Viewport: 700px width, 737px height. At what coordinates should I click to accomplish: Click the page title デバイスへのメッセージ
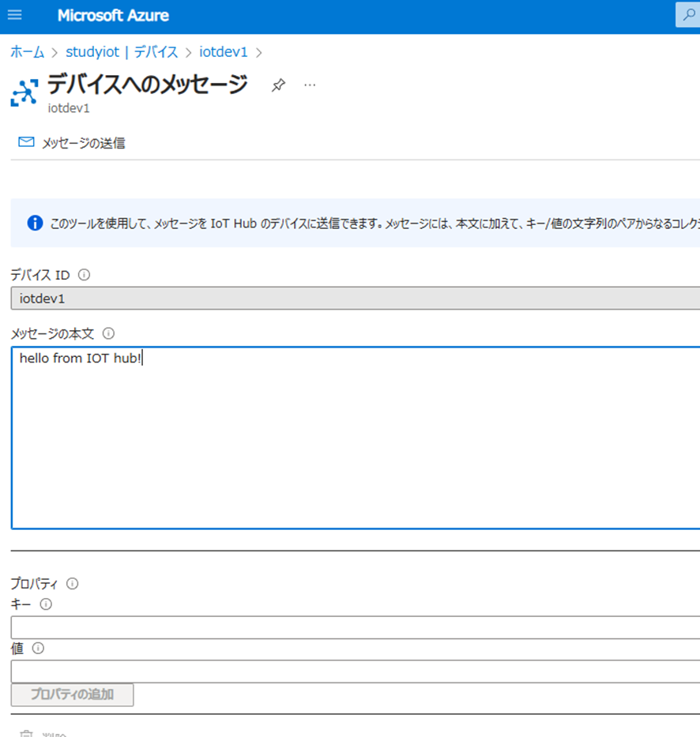click(148, 85)
